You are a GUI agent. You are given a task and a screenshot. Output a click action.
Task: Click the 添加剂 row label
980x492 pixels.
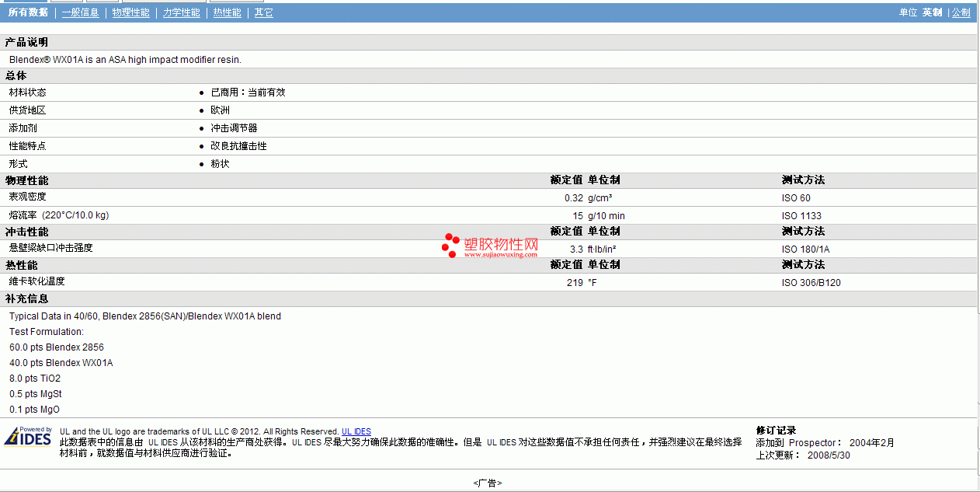[x=23, y=128]
